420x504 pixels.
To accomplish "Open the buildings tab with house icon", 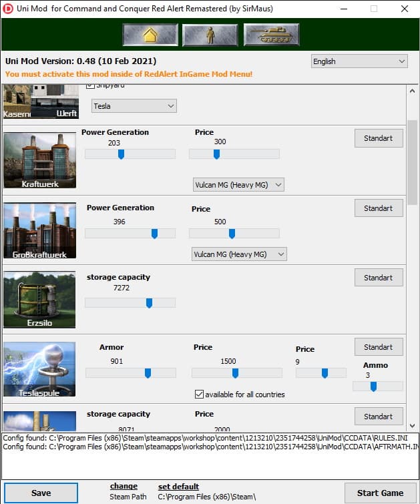I will (x=150, y=35).
